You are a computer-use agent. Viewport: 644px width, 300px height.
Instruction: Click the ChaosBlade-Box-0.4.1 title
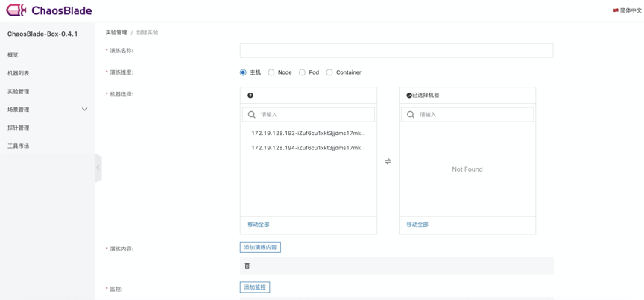(x=42, y=34)
